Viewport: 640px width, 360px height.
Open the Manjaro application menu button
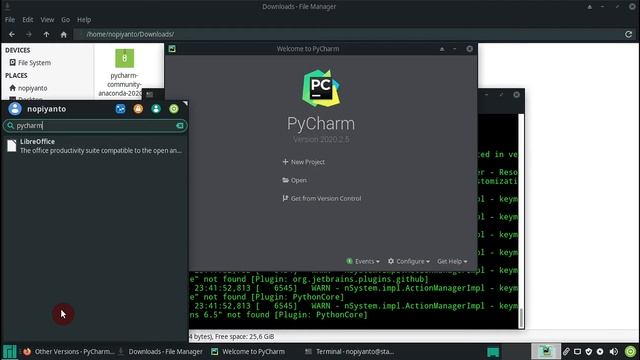[9, 351]
